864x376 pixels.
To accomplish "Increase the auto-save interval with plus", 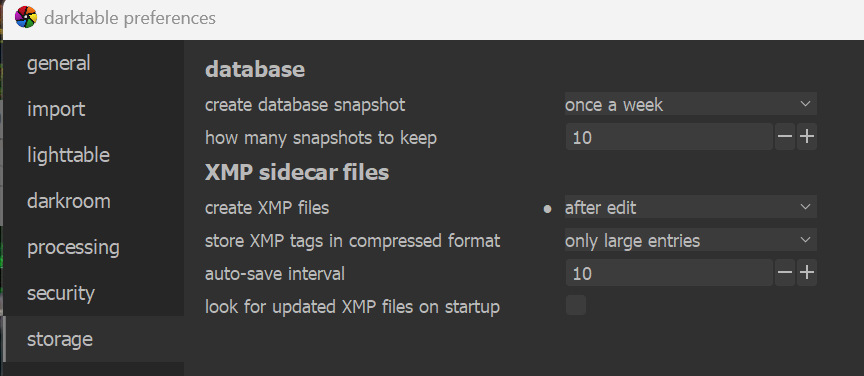I will pos(807,273).
